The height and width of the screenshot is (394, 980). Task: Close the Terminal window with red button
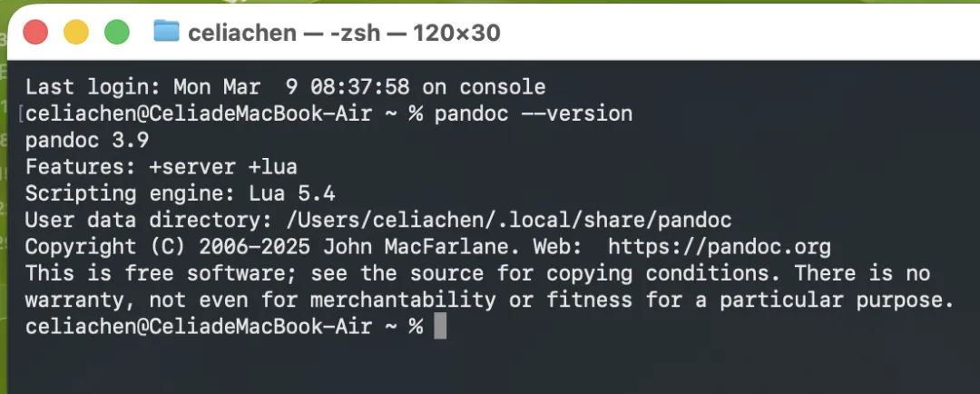click(35, 32)
